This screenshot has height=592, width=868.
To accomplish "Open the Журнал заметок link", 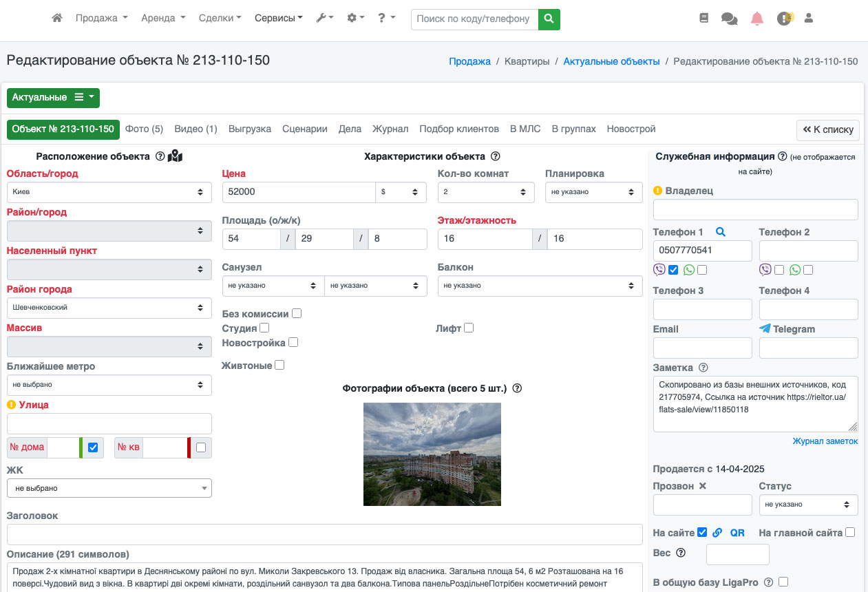I will point(825,441).
